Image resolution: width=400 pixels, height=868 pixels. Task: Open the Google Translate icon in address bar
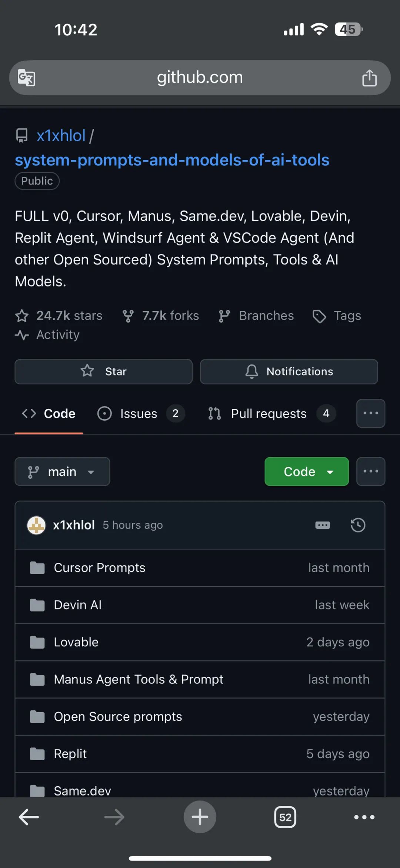tap(25, 78)
